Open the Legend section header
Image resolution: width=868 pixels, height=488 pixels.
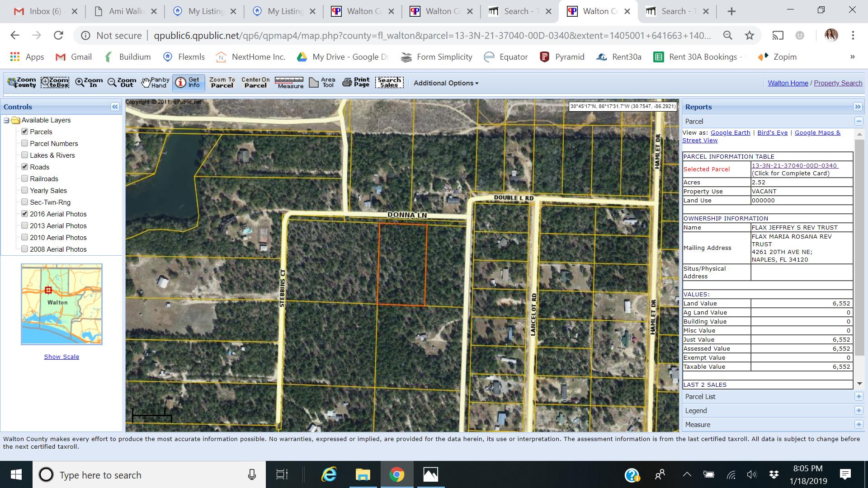[x=696, y=411]
